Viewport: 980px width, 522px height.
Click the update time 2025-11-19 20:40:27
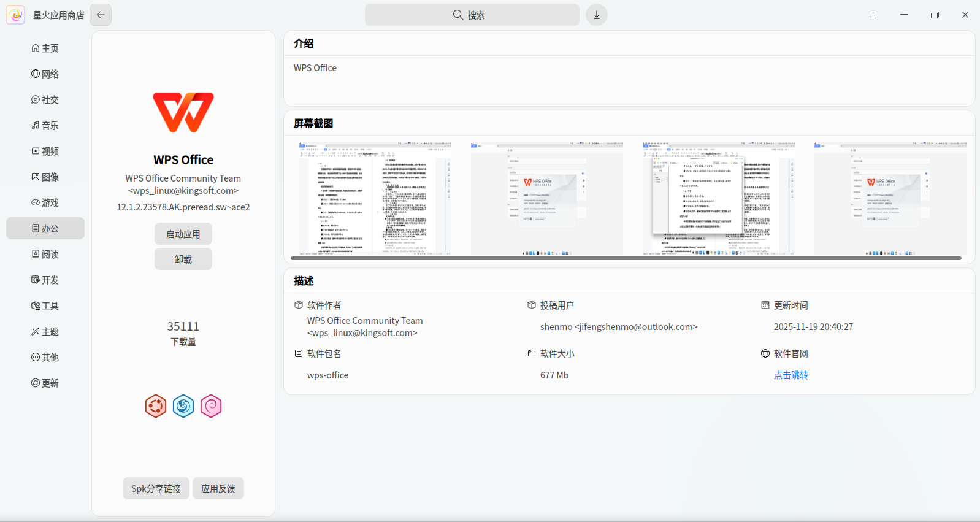tap(813, 326)
